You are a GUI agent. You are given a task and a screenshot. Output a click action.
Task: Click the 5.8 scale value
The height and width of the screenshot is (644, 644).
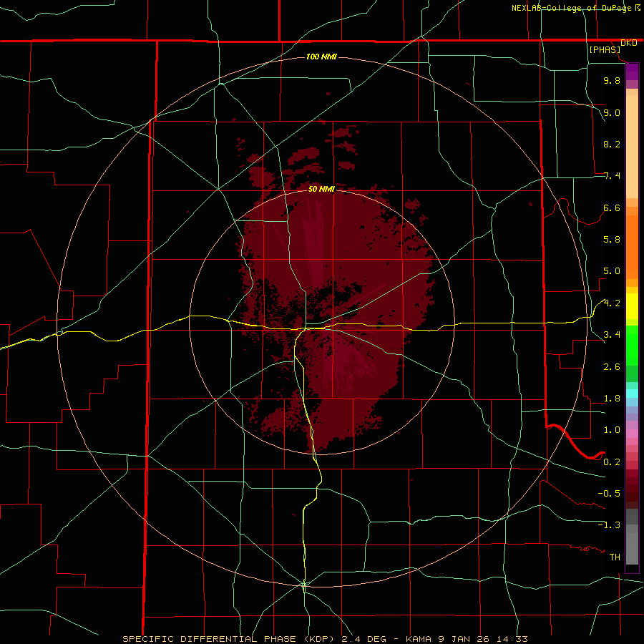[x=612, y=240]
